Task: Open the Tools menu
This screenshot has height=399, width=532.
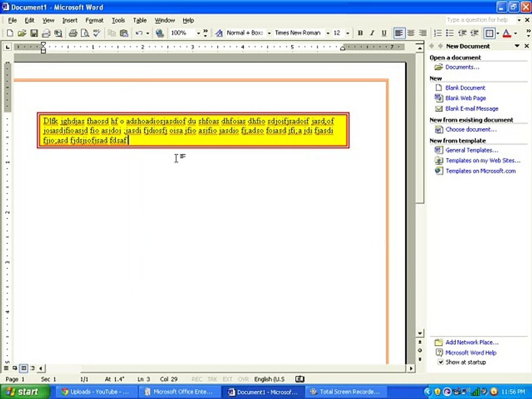Action: pyautogui.click(x=119, y=21)
